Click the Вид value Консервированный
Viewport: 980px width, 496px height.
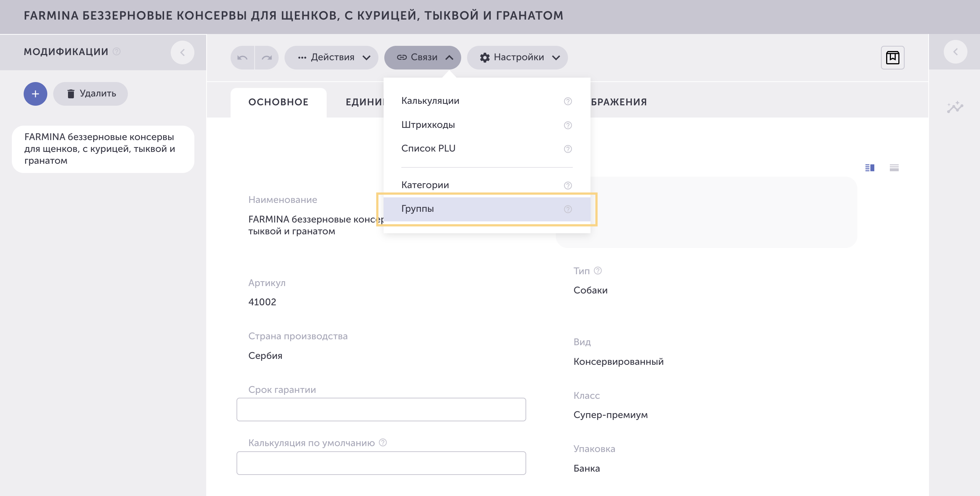point(619,361)
